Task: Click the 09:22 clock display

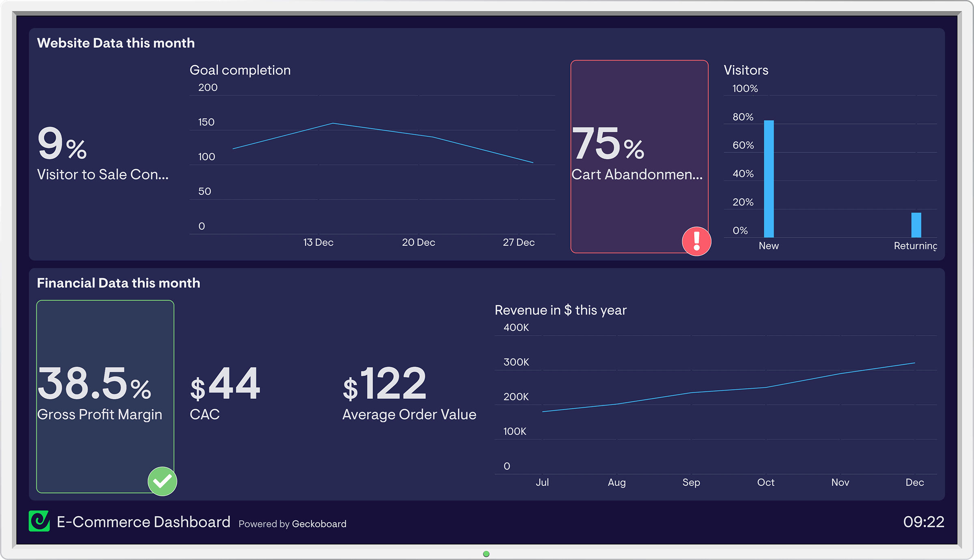Action: (x=924, y=522)
